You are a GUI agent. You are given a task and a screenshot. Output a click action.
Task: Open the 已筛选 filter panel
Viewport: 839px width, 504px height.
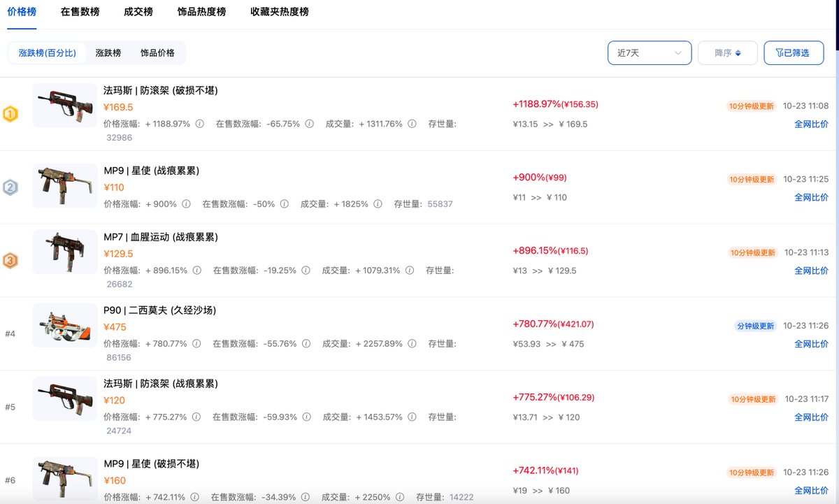794,53
